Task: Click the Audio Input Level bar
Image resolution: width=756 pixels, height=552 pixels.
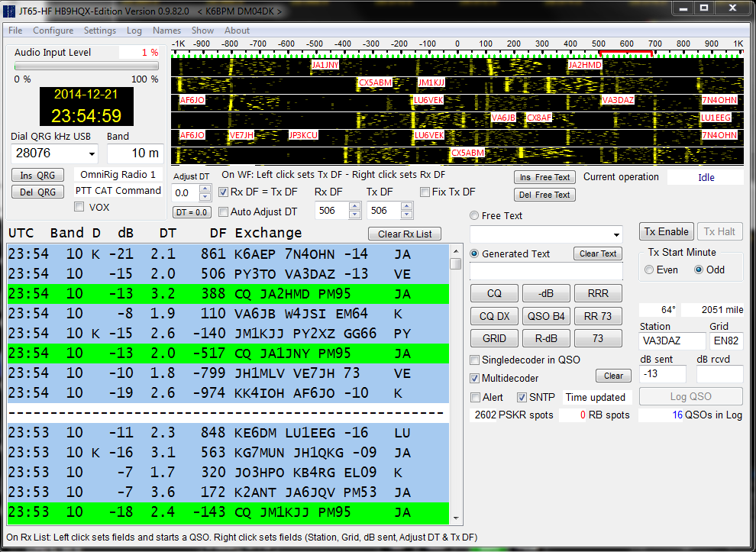Action: click(x=86, y=66)
